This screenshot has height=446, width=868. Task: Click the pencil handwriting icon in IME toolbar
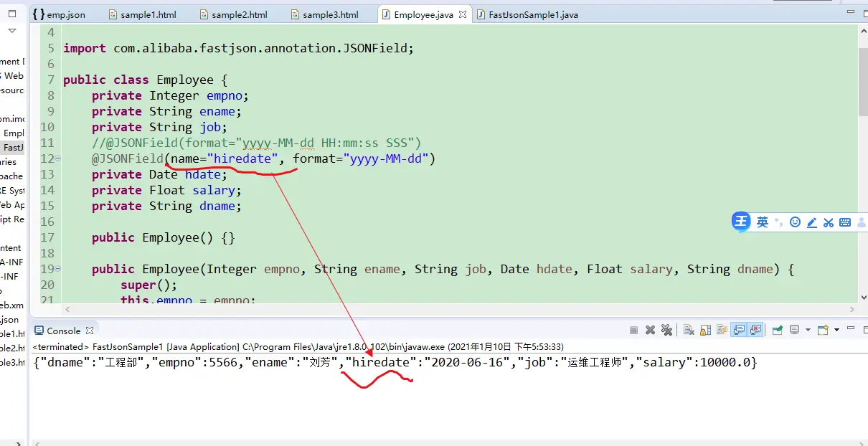pos(812,222)
